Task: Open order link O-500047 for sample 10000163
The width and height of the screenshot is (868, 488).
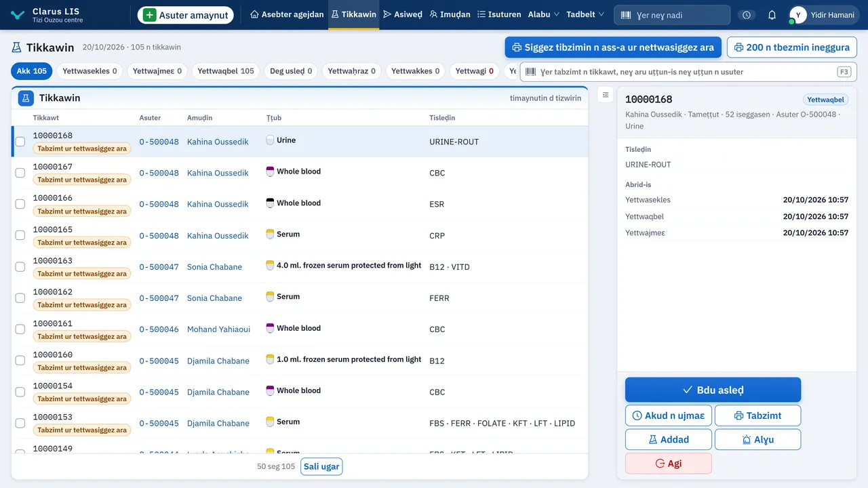Action: (x=159, y=266)
